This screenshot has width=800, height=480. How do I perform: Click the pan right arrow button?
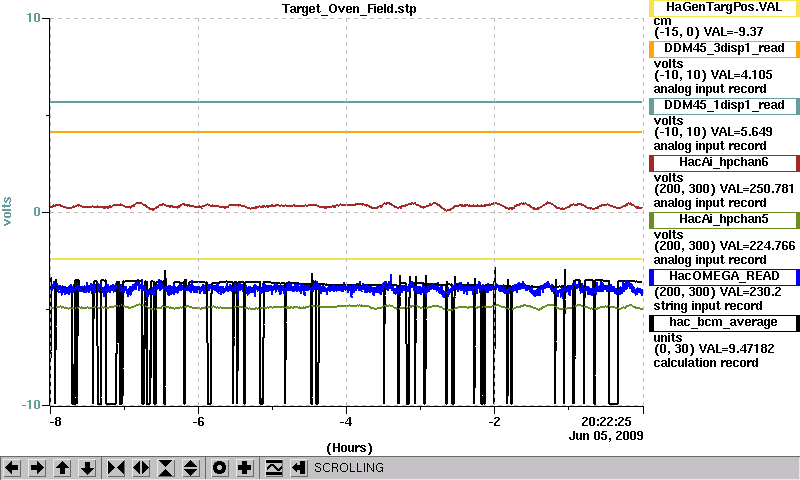[x=37, y=468]
